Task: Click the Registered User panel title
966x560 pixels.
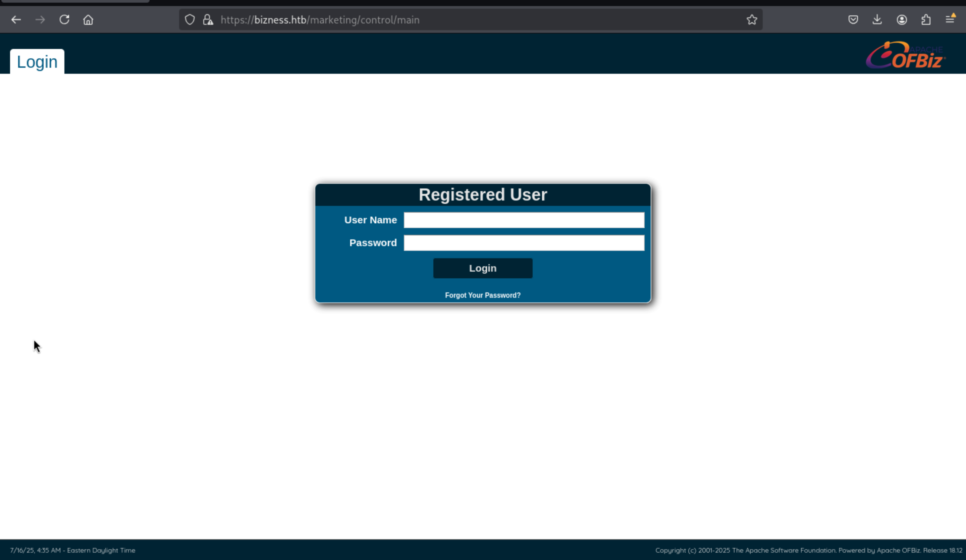Action: 483,195
